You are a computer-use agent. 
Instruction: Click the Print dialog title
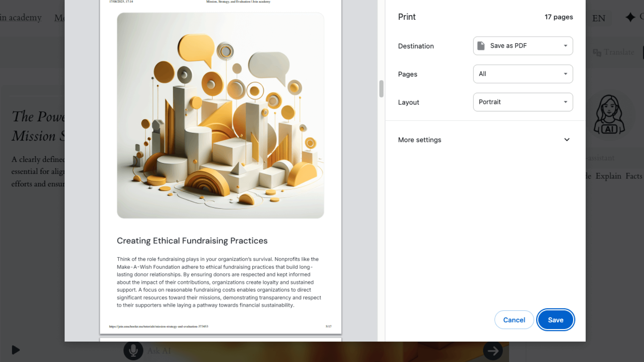[407, 17]
